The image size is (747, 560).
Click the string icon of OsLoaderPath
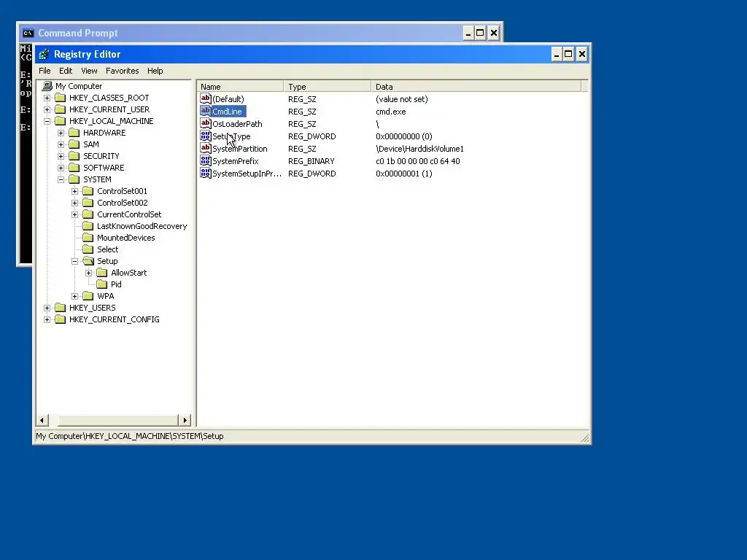[205, 123]
